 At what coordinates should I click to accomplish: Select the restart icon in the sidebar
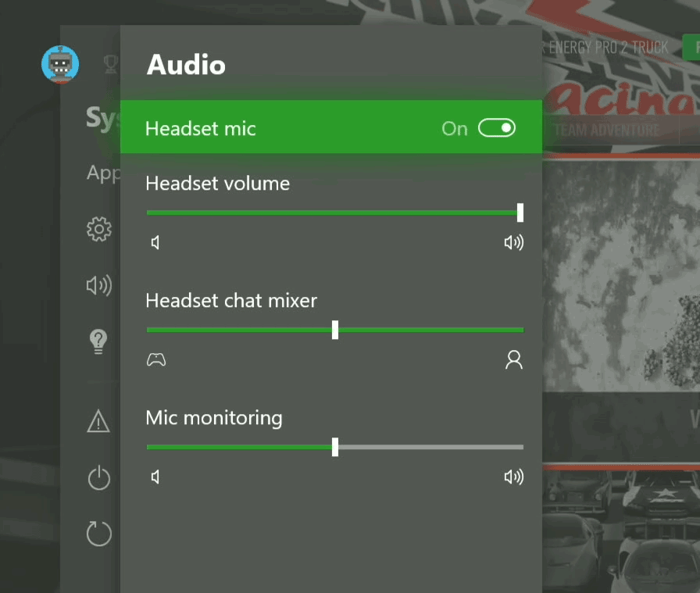coord(98,534)
